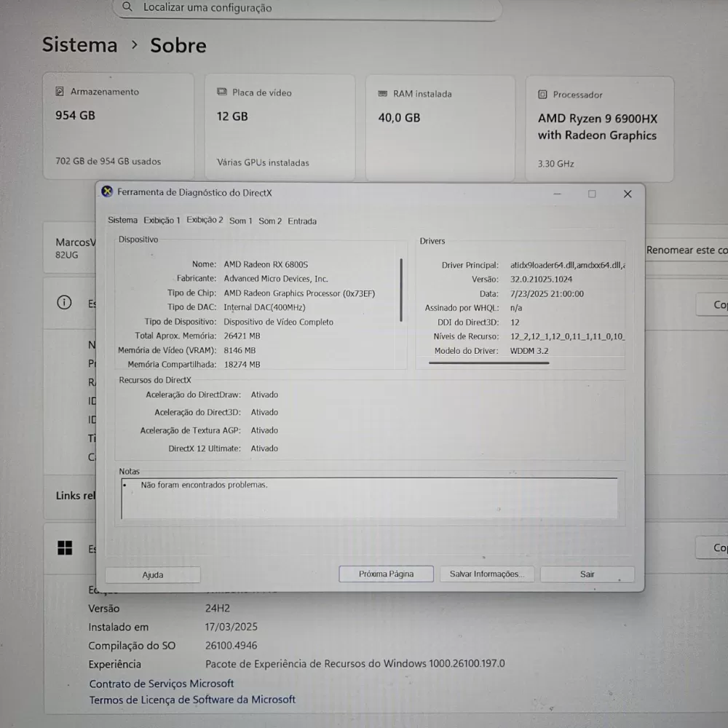Open Contrato de Serviços Microsoft link
Image resolution: width=728 pixels, height=728 pixels.
[x=162, y=684]
